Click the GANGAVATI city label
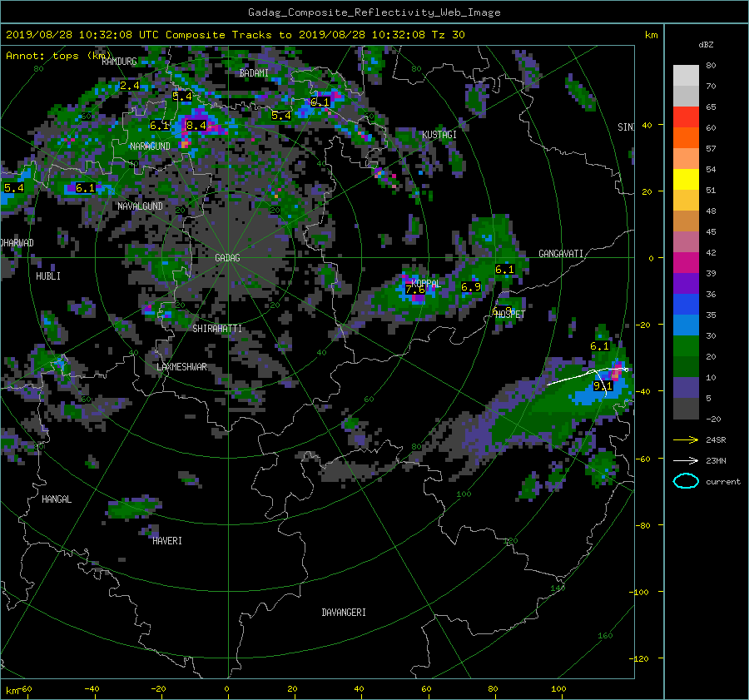The width and height of the screenshot is (749, 700). tap(561, 254)
